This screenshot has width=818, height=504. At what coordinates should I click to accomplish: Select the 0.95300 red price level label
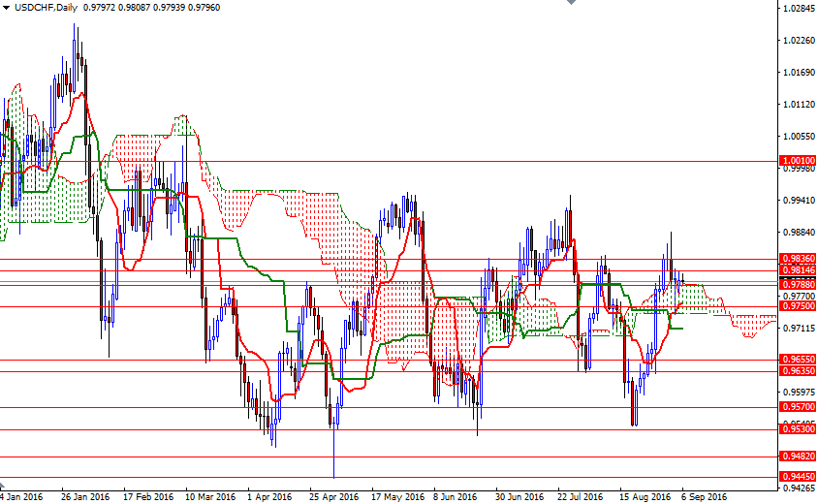tap(798, 429)
